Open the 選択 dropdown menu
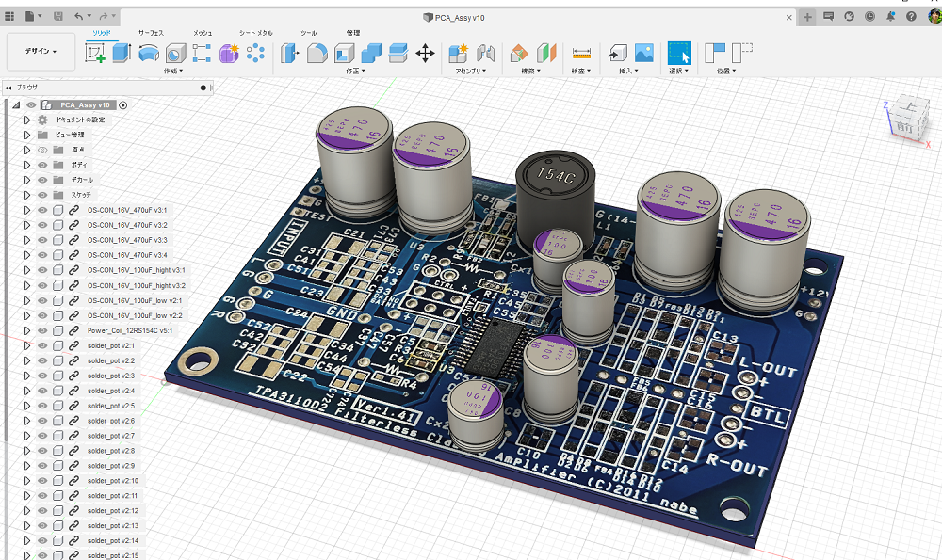The height and width of the screenshot is (560, 942). pyautogui.click(x=679, y=71)
